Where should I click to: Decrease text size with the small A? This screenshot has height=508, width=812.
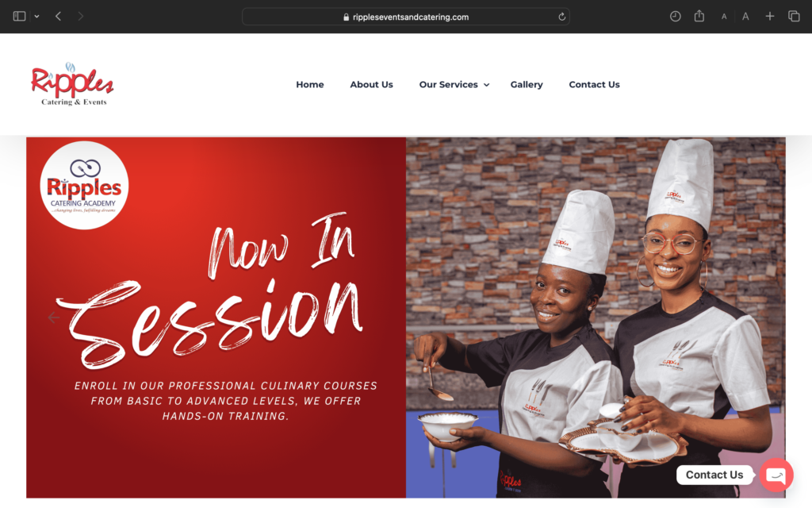pos(724,17)
